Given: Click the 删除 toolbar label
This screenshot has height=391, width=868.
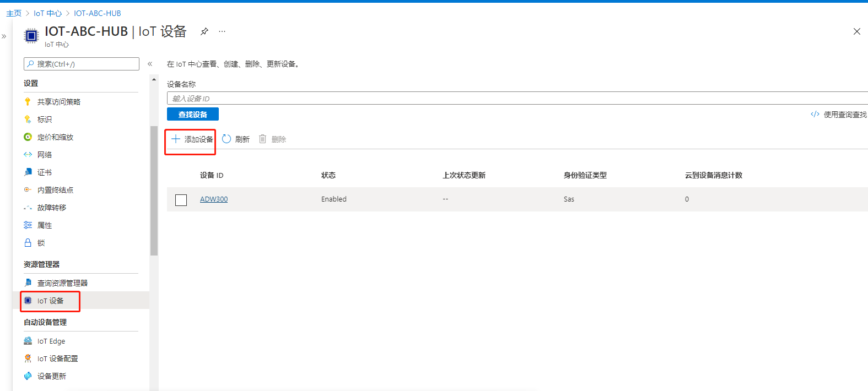Looking at the screenshot, I should [x=279, y=139].
